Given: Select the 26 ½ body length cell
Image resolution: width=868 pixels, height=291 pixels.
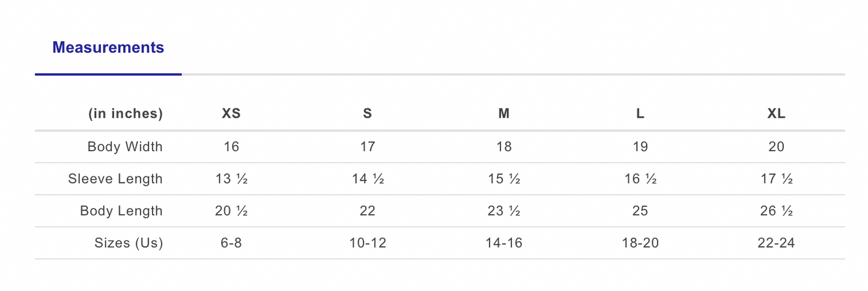Looking at the screenshot, I should click(x=776, y=211).
